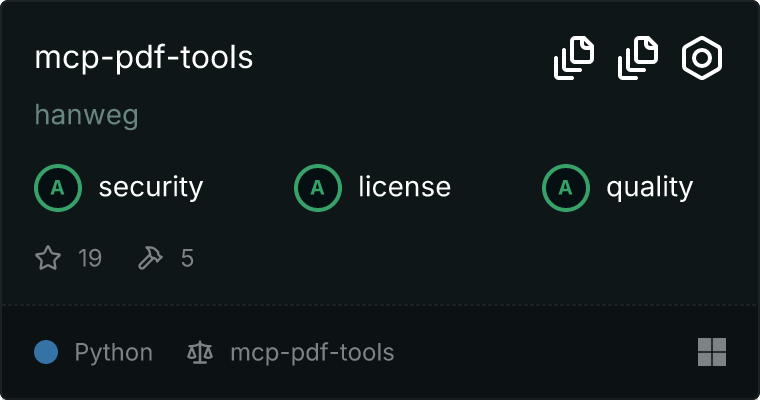Click the license grade A badge

click(x=317, y=188)
